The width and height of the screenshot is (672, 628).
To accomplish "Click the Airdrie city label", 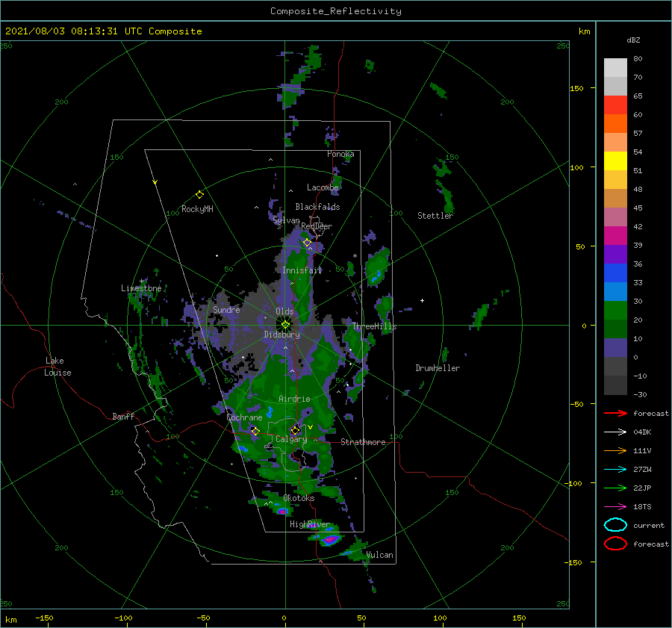I will [x=294, y=399].
